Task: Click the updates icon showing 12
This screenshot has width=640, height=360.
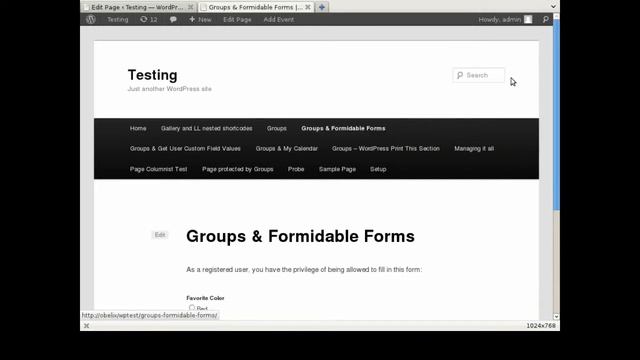Action: 149,19
